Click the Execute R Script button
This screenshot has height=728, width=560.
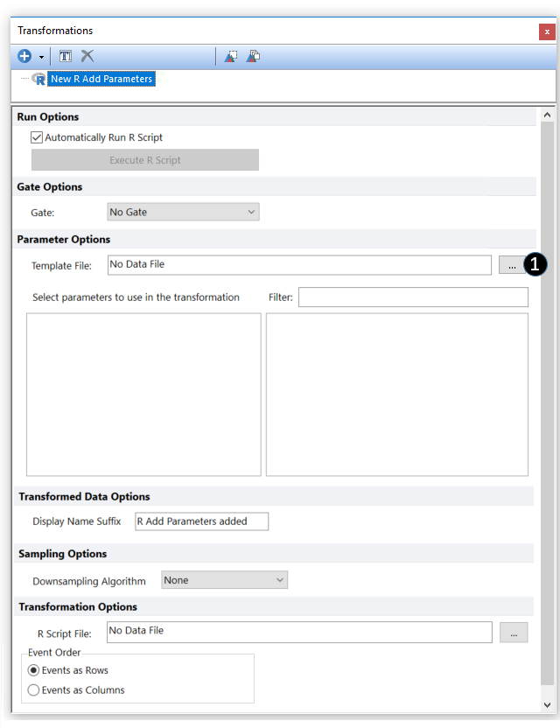[x=145, y=160]
